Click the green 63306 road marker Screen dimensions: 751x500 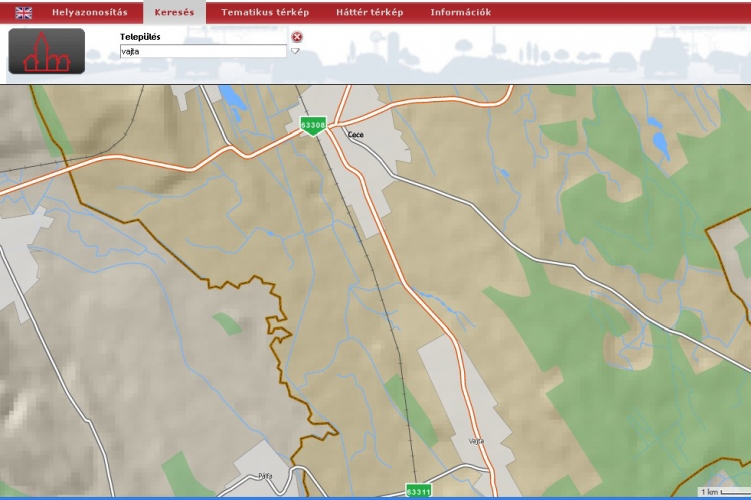pyautogui.click(x=313, y=125)
